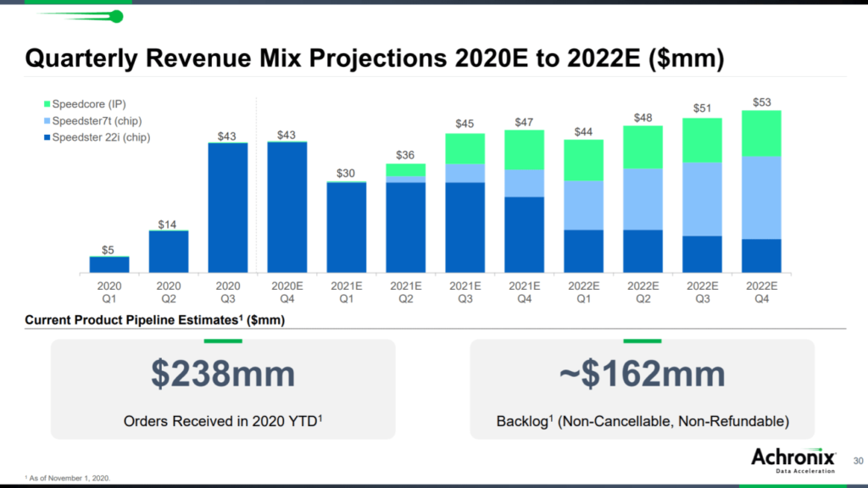Select the 2020 Q1 dark blue bar
Screen dimensions: 868x488
point(109,265)
